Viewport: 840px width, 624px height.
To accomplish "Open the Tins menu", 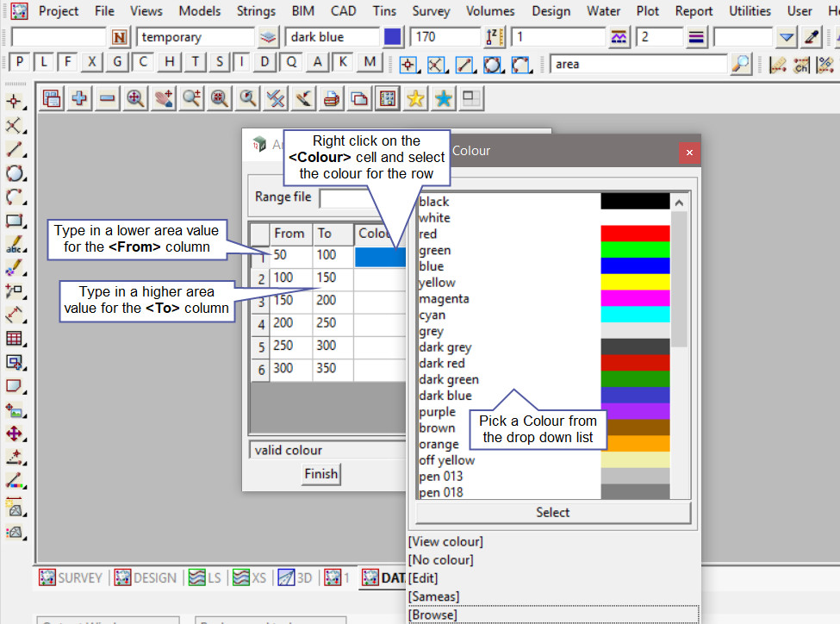I will [x=384, y=11].
